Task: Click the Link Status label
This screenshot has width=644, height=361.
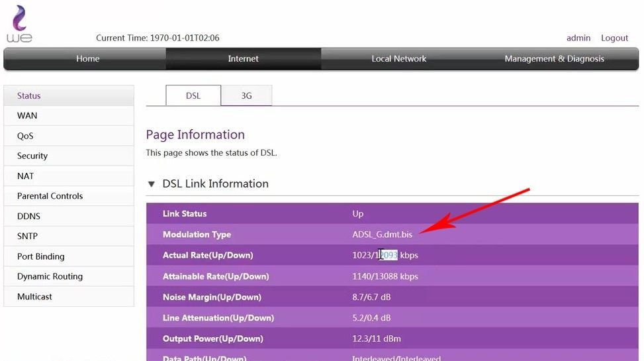Action: coord(185,214)
